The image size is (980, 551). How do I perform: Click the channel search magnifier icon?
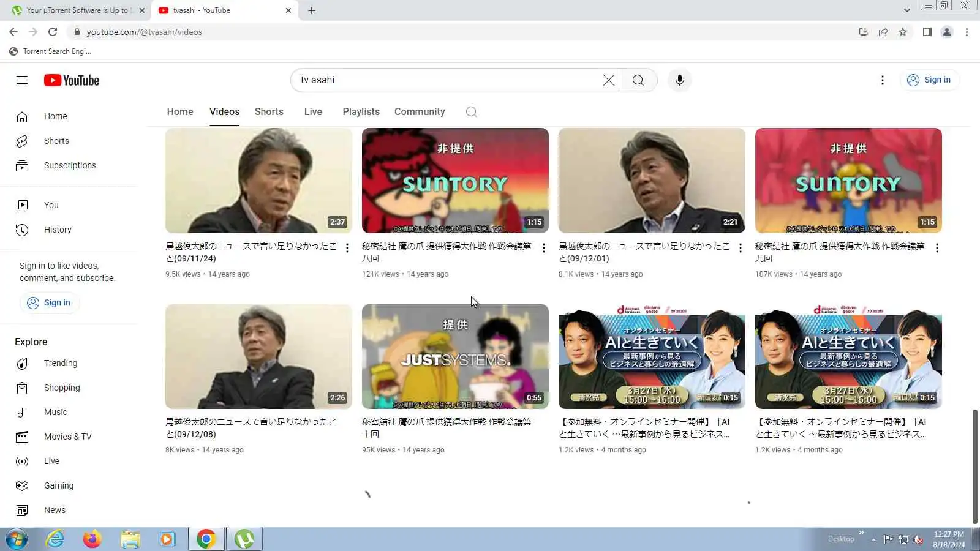pos(471,112)
